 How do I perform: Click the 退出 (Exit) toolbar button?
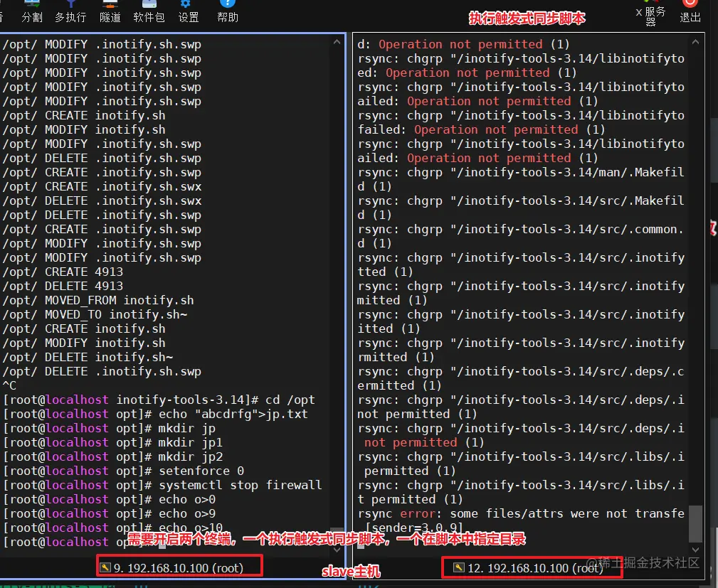(x=690, y=12)
